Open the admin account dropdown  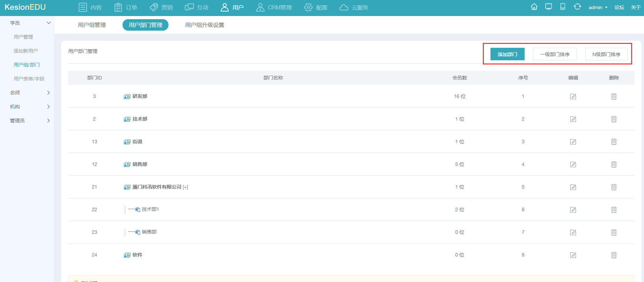tap(598, 7)
